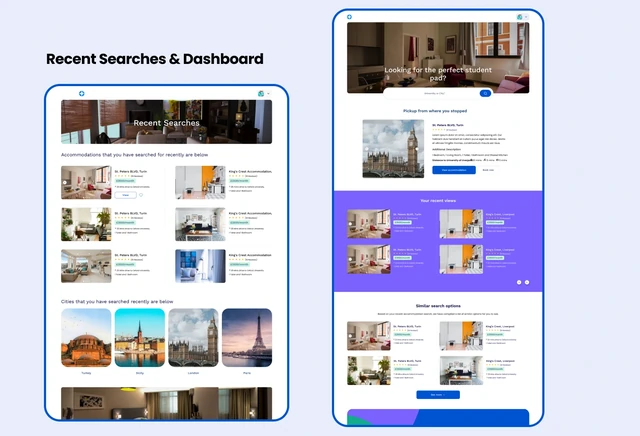This screenshot has width=640, height=436.
Task: Click previous-image arrow on first Recent Searches thumbnail
Action: [65, 182]
